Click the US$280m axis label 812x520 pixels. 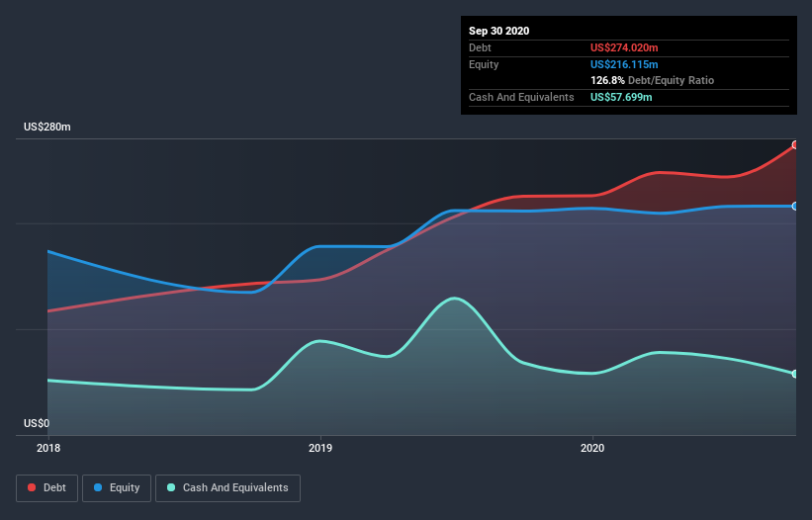click(47, 127)
